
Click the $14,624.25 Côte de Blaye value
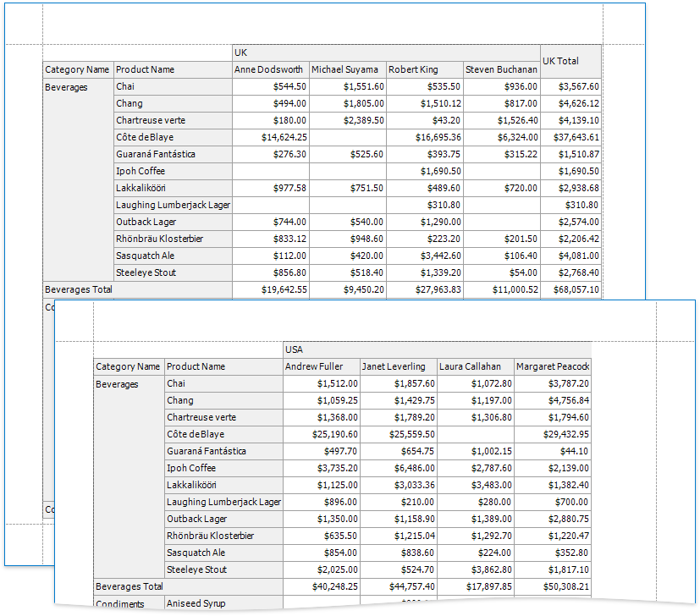click(269, 137)
